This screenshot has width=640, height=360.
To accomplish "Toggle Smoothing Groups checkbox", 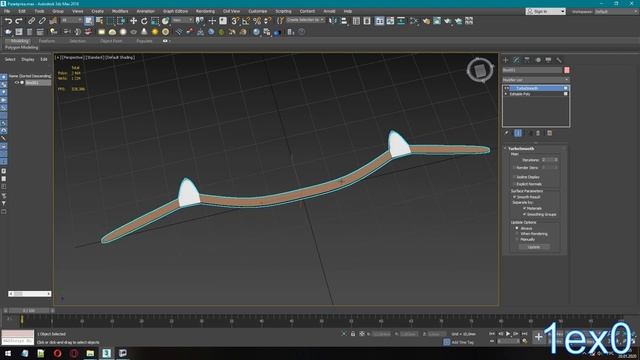I will click(524, 214).
